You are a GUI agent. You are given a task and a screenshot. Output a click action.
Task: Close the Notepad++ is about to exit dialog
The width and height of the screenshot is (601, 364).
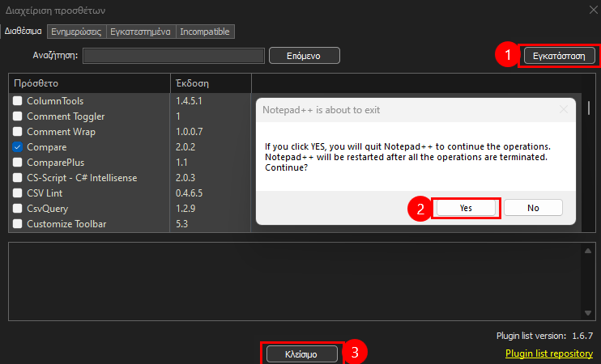click(564, 110)
